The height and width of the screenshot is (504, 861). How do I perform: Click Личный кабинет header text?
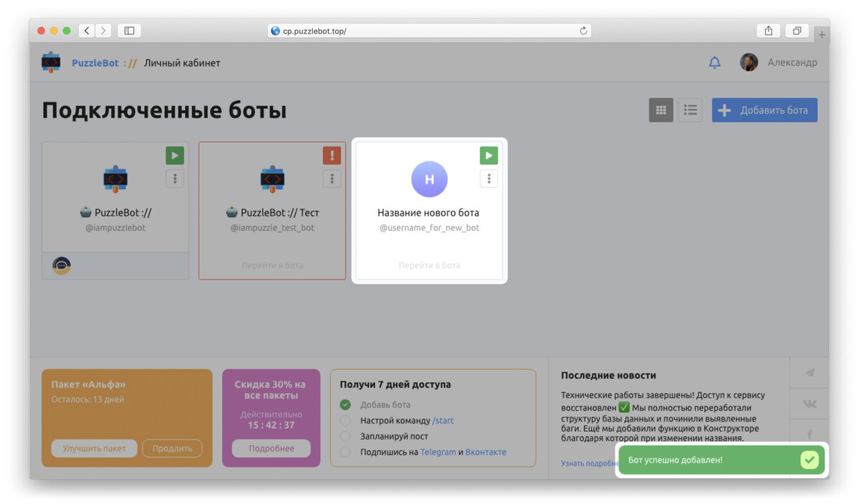coord(182,63)
